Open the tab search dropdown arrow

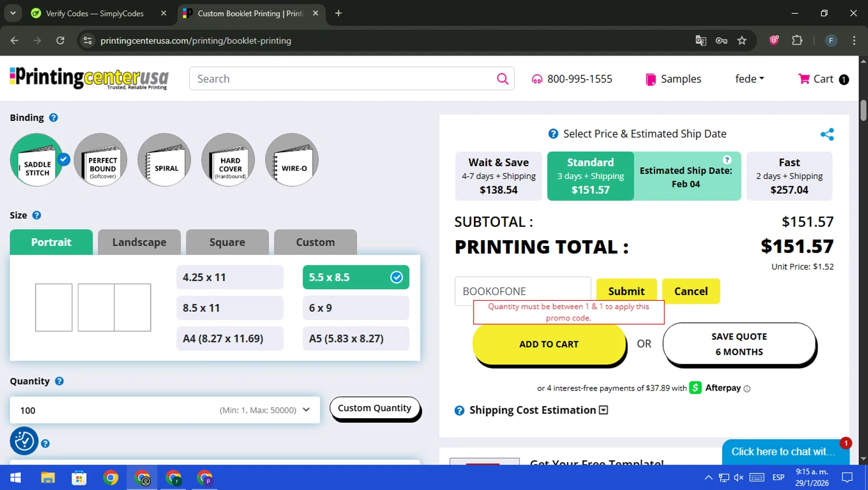click(13, 13)
